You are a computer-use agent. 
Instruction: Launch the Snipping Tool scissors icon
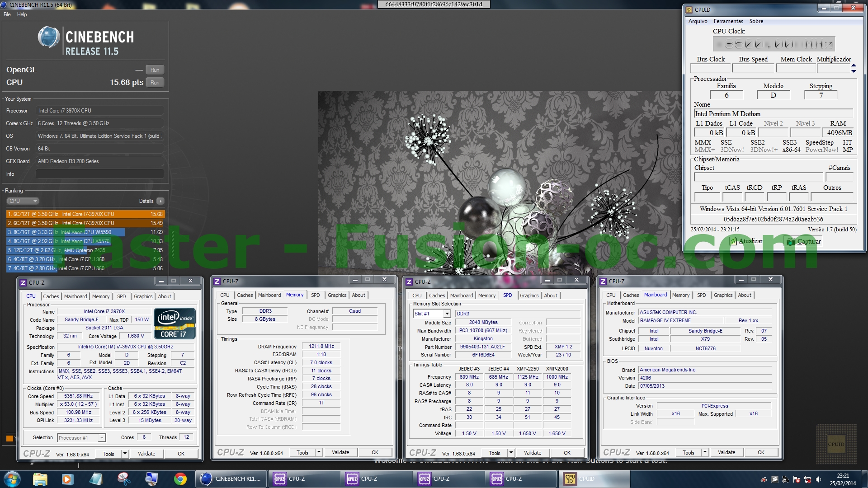(x=123, y=479)
